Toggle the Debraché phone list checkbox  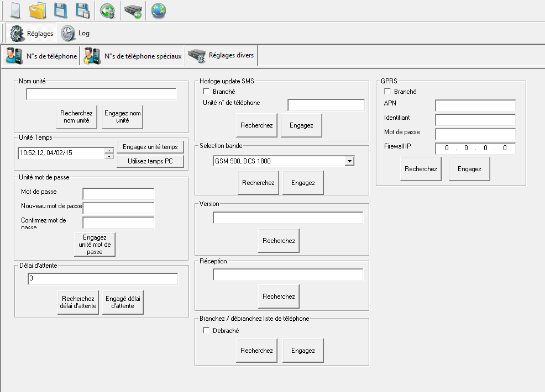pyautogui.click(x=207, y=331)
